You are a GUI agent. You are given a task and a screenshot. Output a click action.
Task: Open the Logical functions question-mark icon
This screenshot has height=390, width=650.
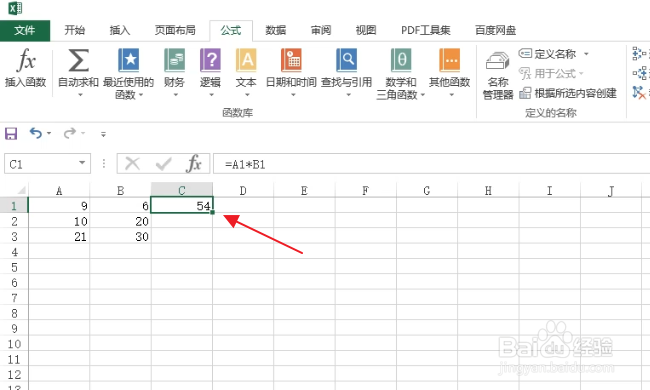[210, 61]
